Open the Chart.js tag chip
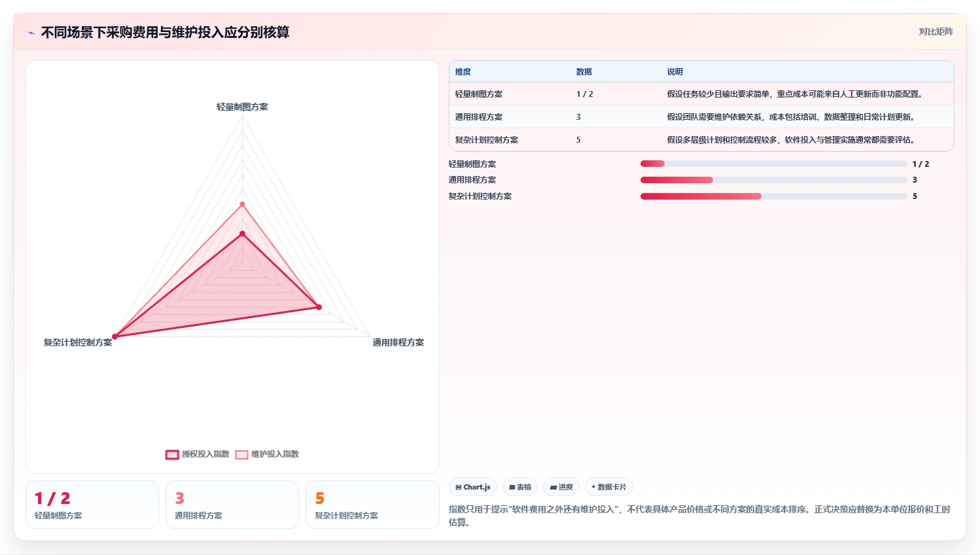Image resolution: width=980 pixels, height=555 pixels. click(473, 487)
